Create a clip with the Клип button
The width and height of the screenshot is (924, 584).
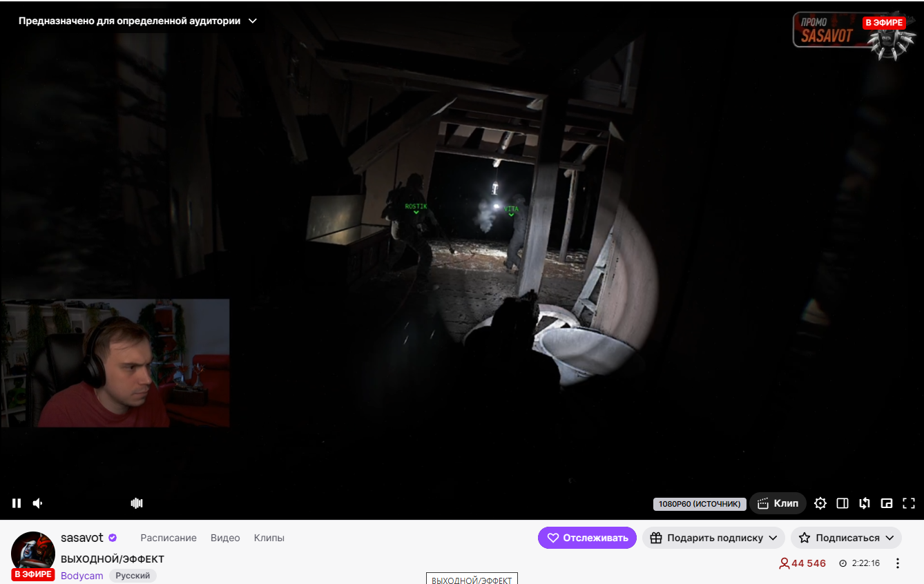[778, 503]
